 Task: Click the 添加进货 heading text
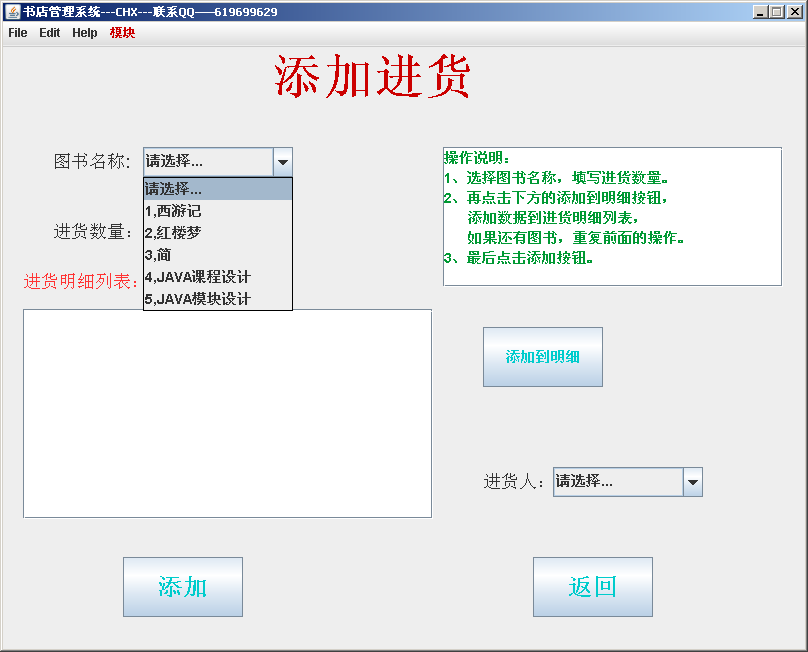click(x=373, y=76)
